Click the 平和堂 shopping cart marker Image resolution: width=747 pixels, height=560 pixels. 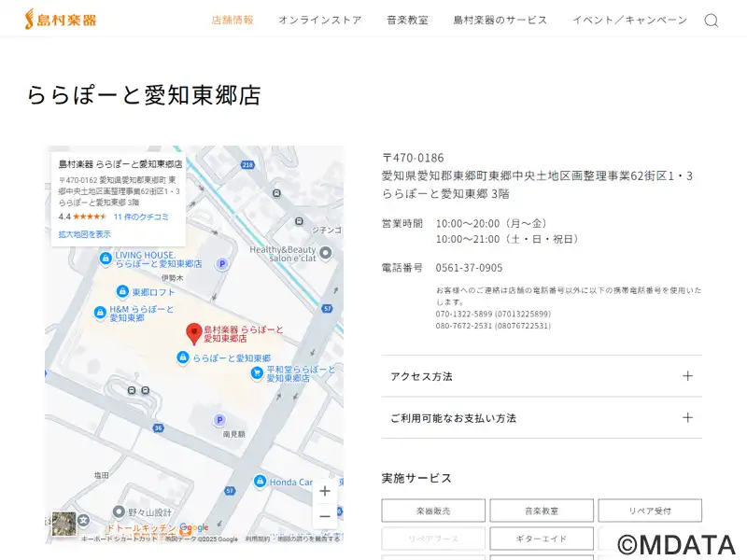coord(258,372)
